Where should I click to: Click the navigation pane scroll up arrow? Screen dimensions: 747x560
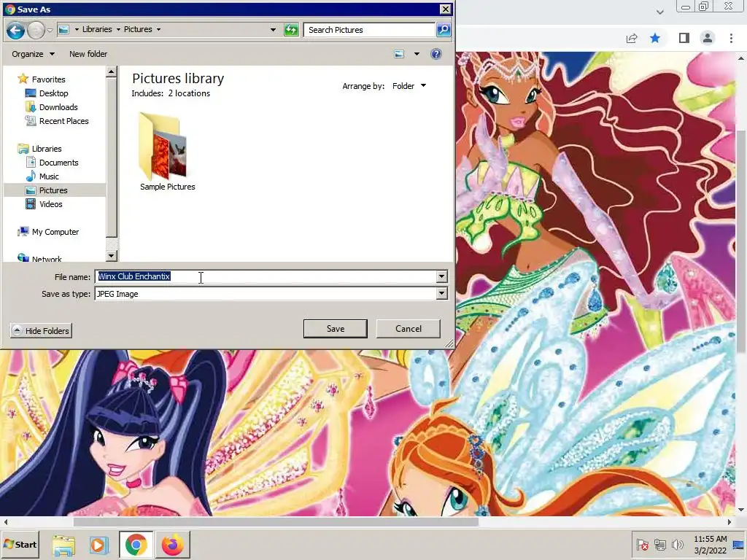pos(112,72)
